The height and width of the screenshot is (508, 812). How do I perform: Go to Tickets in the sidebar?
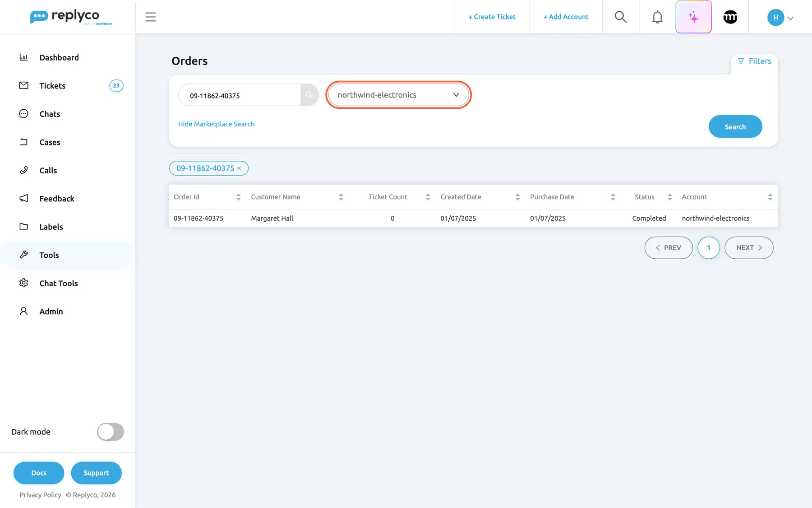pos(68,86)
